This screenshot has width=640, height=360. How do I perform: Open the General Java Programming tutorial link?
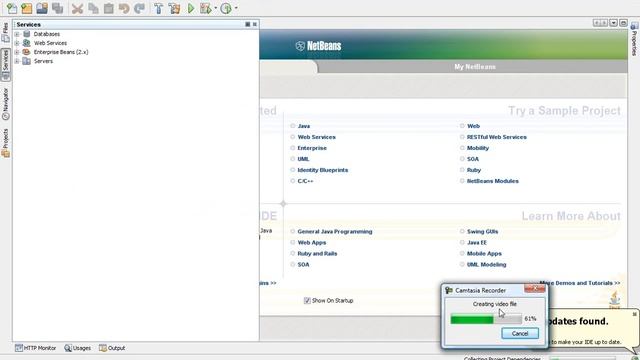(x=335, y=231)
